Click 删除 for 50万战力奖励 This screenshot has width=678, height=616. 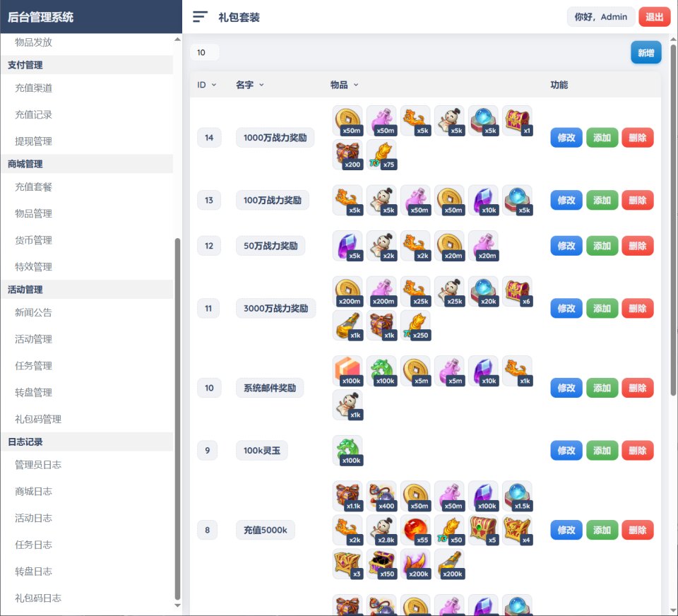[x=637, y=246]
